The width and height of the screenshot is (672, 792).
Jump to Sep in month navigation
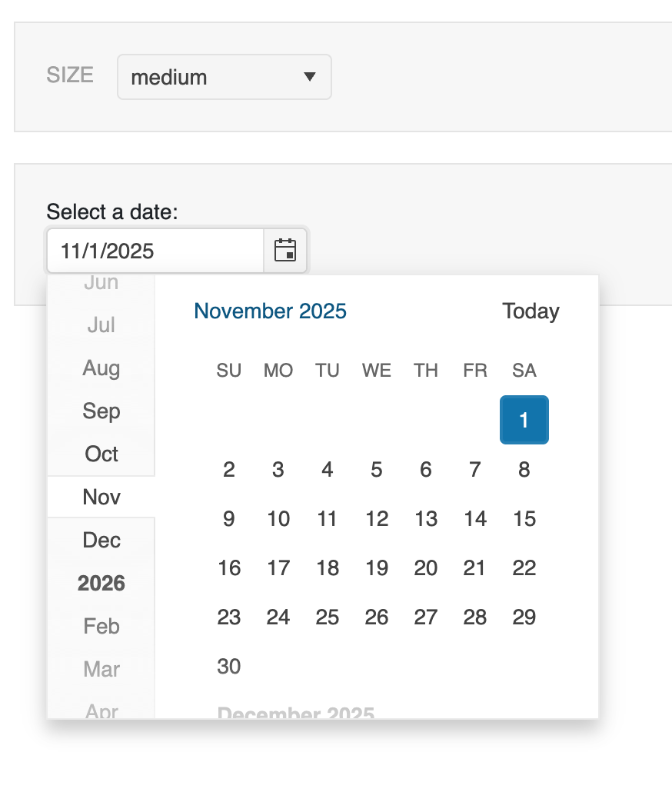[x=101, y=411]
